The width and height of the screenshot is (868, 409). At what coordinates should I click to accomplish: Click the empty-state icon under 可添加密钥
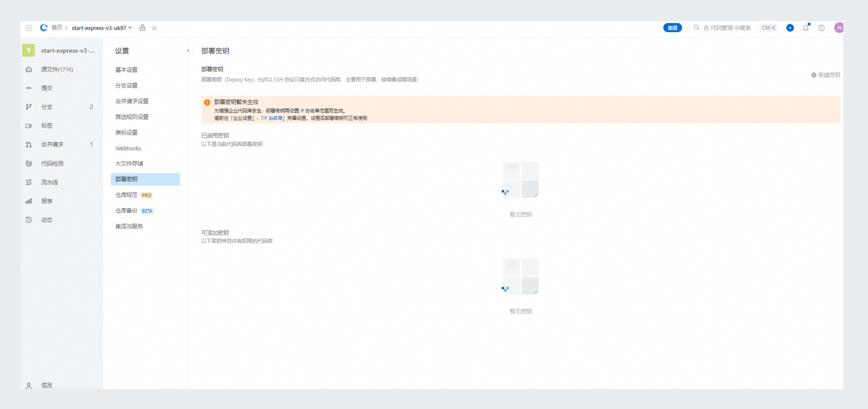point(520,277)
